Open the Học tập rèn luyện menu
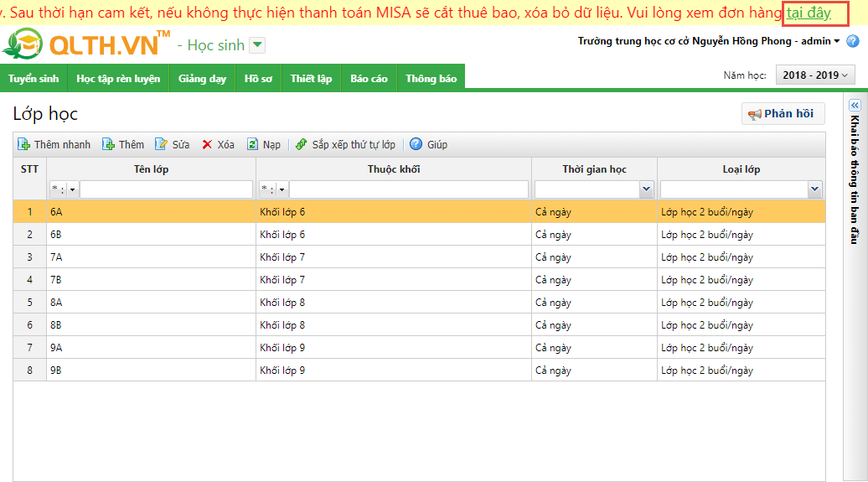Screen dimensions: 868x482 [118, 78]
